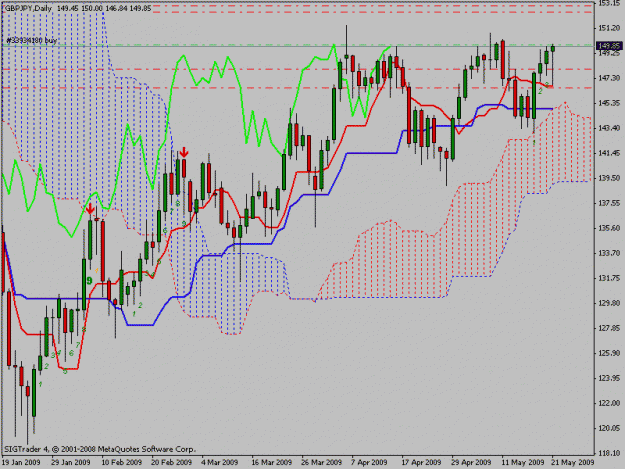Click the 147.30 price axis label
This screenshot has width=625, height=469.
(x=609, y=78)
